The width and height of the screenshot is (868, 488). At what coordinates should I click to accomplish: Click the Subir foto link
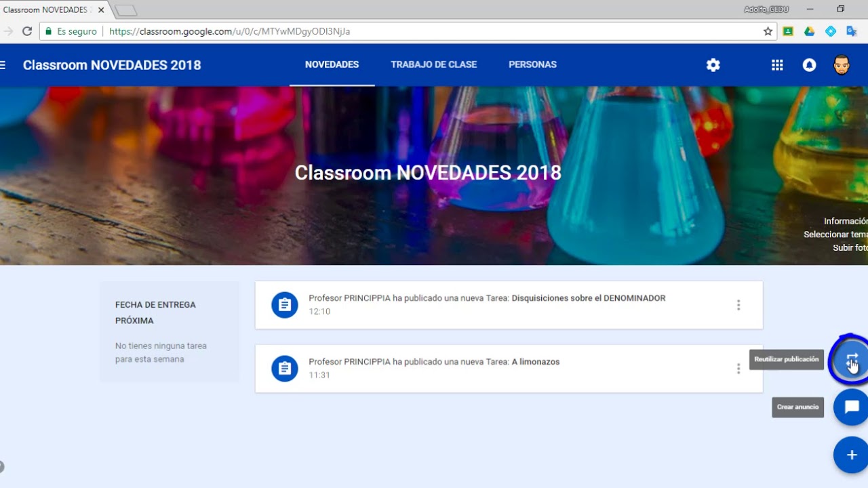pyautogui.click(x=850, y=248)
